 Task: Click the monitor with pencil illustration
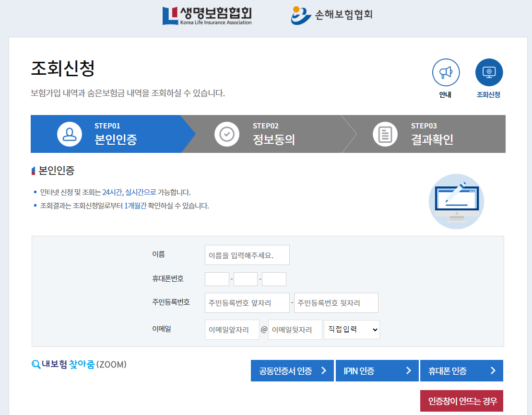click(456, 202)
